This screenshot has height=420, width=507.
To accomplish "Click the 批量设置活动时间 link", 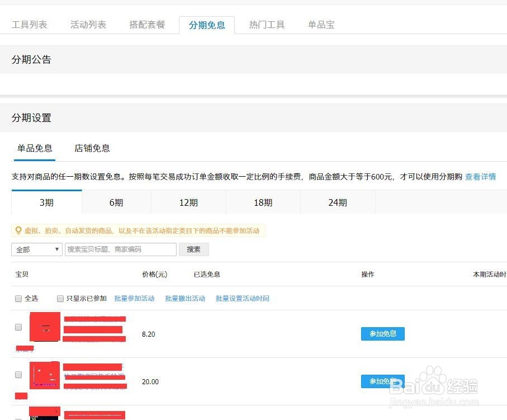I will tap(242, 299).
